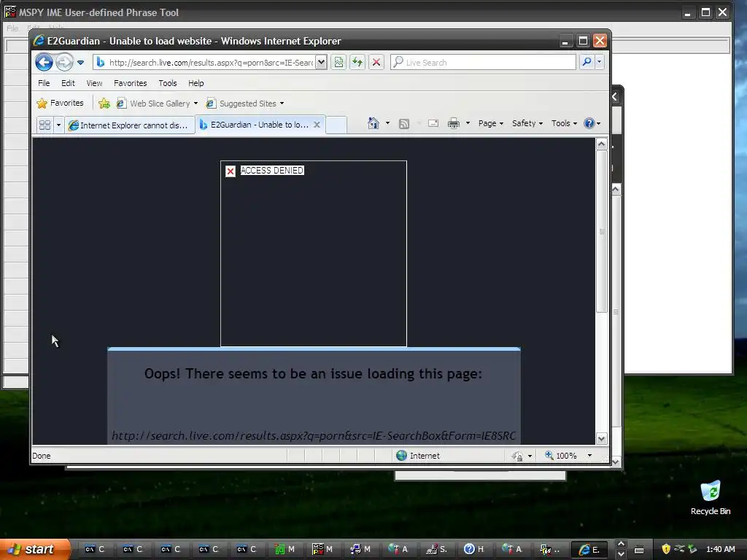This screenshot has width=747, height=560.
Task: Expand the zoom level dropdown arrow
Action: [589, 456]
